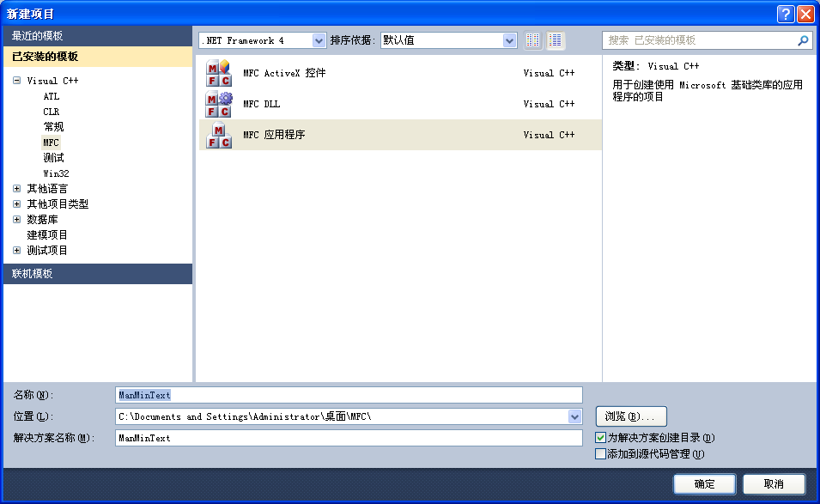820x504 pixels.
Task: Collapse the Visual C++ tree node
Action: coord(16,81)
